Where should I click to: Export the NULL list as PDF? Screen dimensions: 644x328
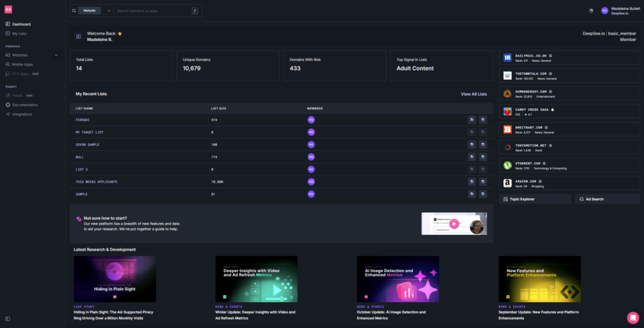coord(472,157)
